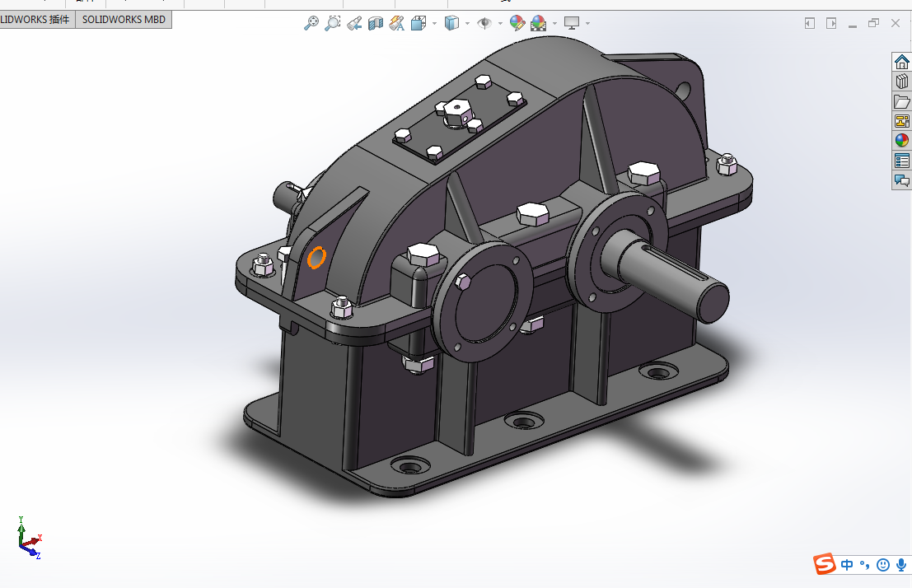The height and width of the screenshot is (588, 912).
Task: Open SOLIDWORKS Resources home pane
Action: pos(901,62)
